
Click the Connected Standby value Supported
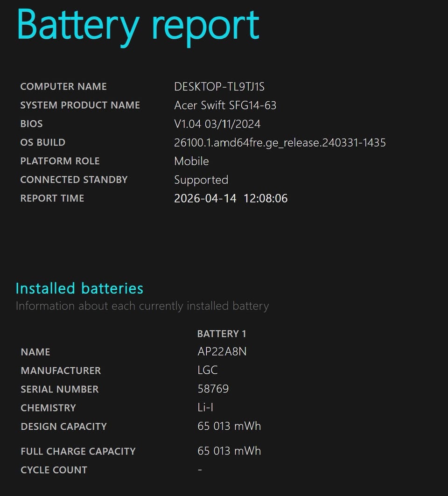point(201,180)
